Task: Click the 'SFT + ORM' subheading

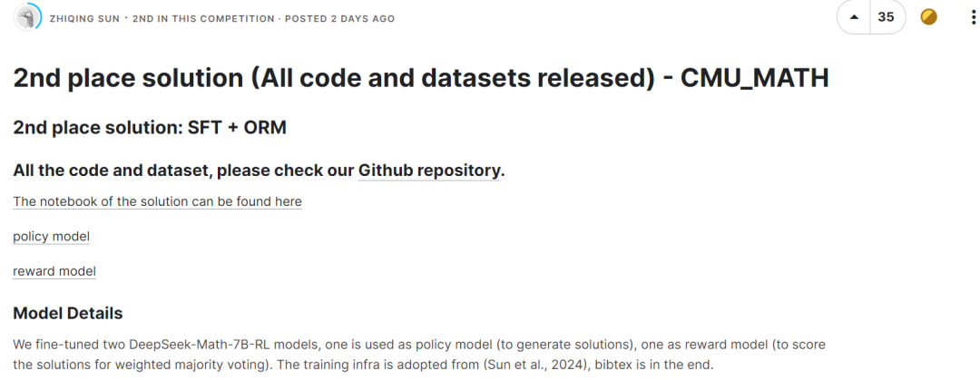Action: [237, 127]
